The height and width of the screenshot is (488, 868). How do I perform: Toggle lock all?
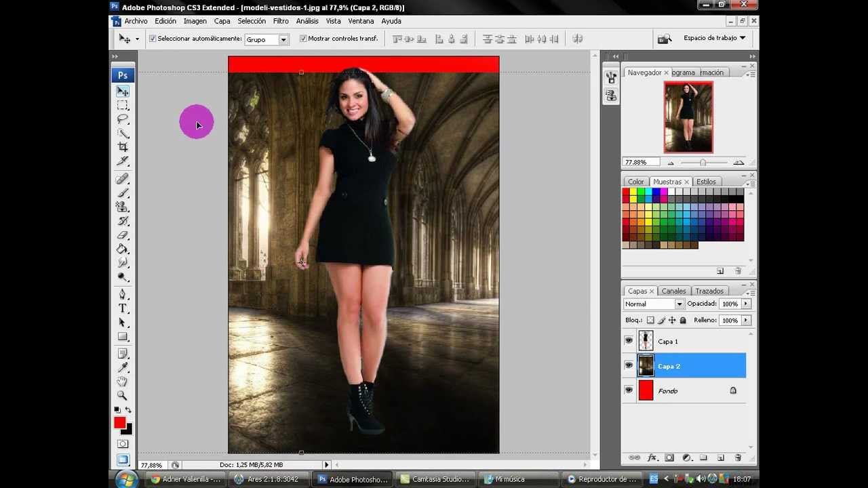pyautogui.click(x=683, y=320)
